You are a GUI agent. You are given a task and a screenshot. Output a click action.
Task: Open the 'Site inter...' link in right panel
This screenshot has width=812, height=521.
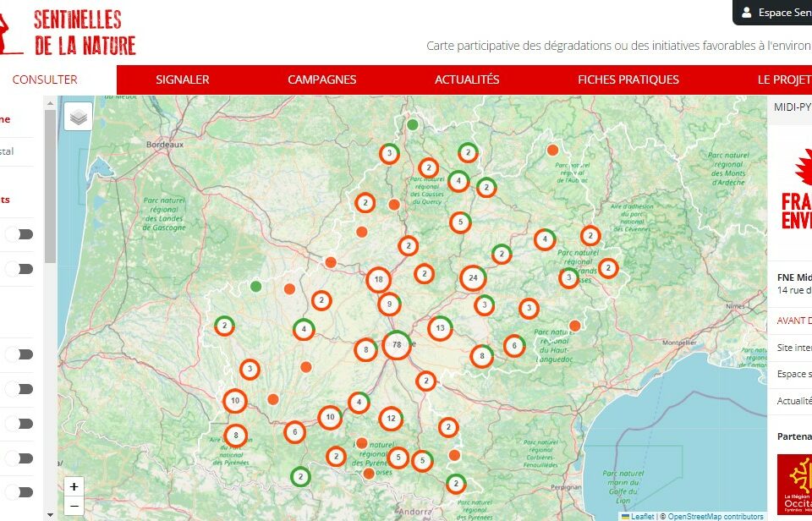pos(794,348)
